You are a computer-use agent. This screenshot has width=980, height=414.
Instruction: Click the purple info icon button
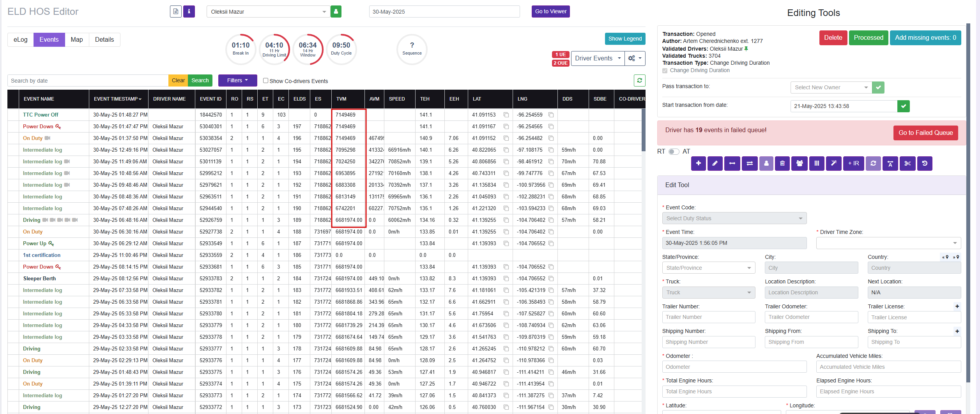point(189,11)
